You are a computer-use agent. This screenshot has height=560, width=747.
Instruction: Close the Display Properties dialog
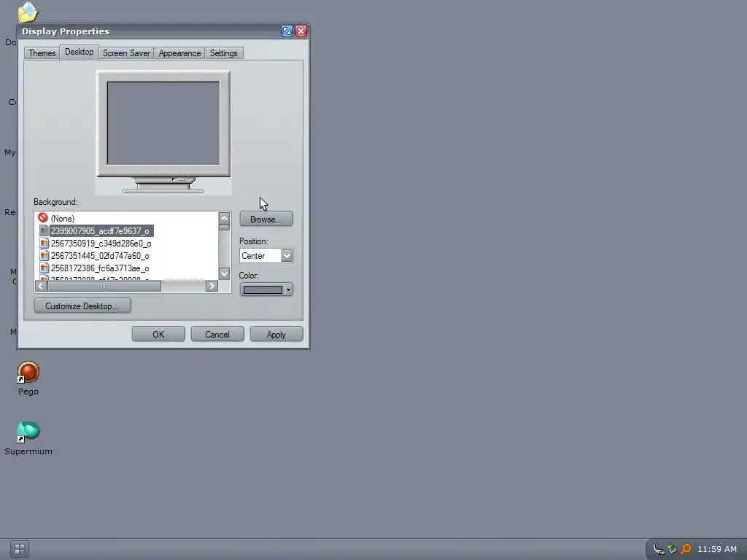301,31
